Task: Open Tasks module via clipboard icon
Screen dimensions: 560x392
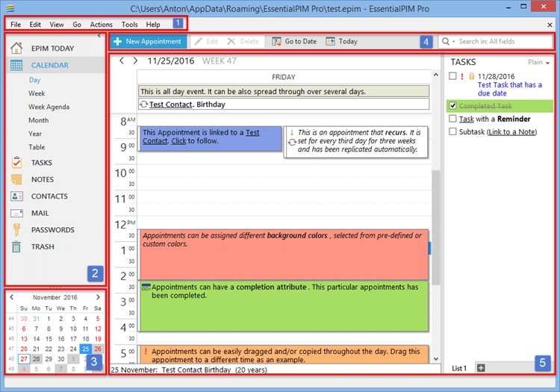Action: pos(16,163)
